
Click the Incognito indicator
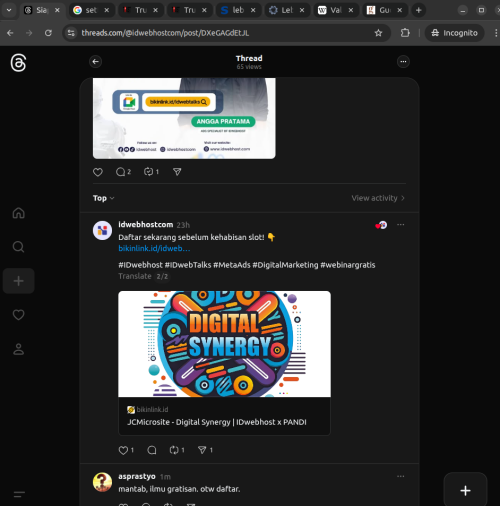point(454,33)
